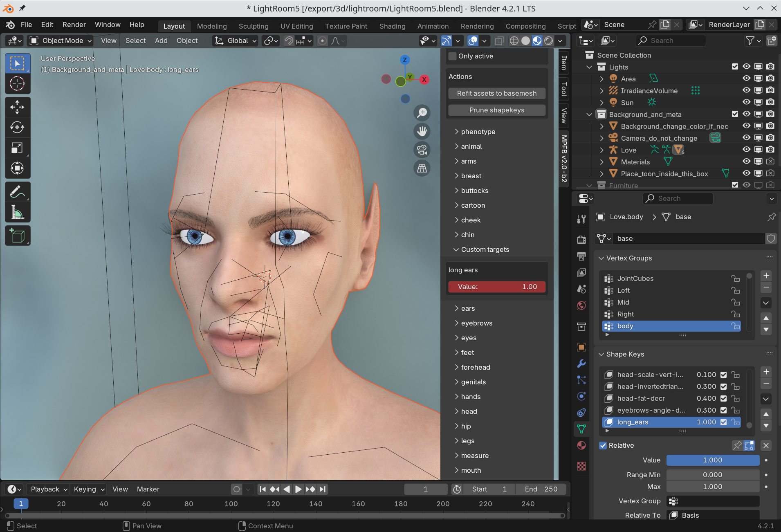This screenshot has width=781, height=532.
Task: Open the Object Data mesh tab icon
Action: [x=581, y=429]
